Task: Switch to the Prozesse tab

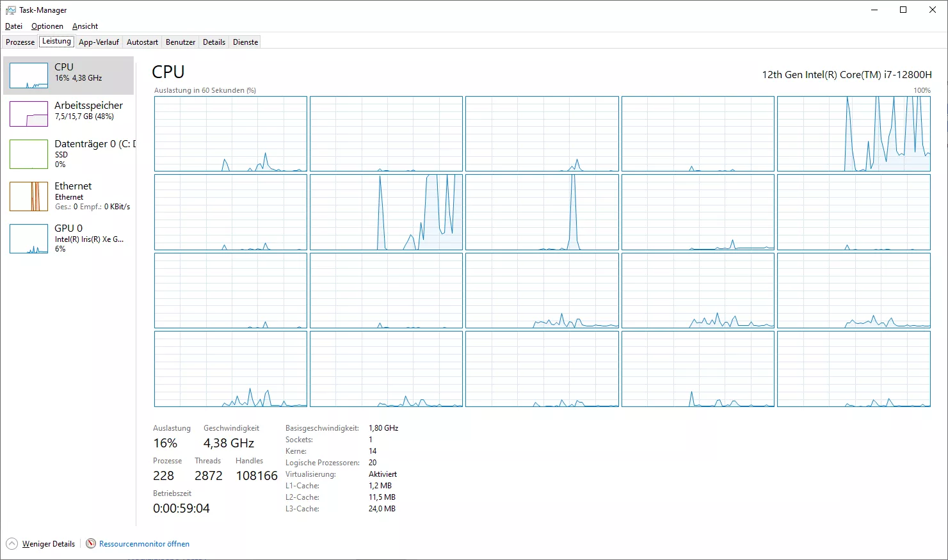Action: point(20,42)
